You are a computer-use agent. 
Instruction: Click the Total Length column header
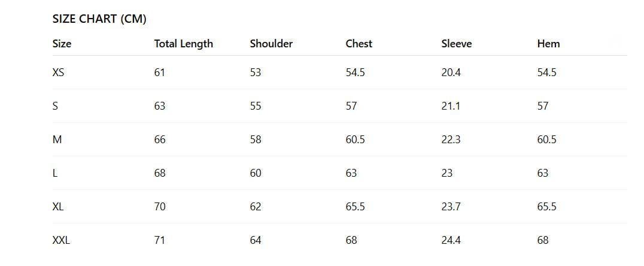click(183, 44)
